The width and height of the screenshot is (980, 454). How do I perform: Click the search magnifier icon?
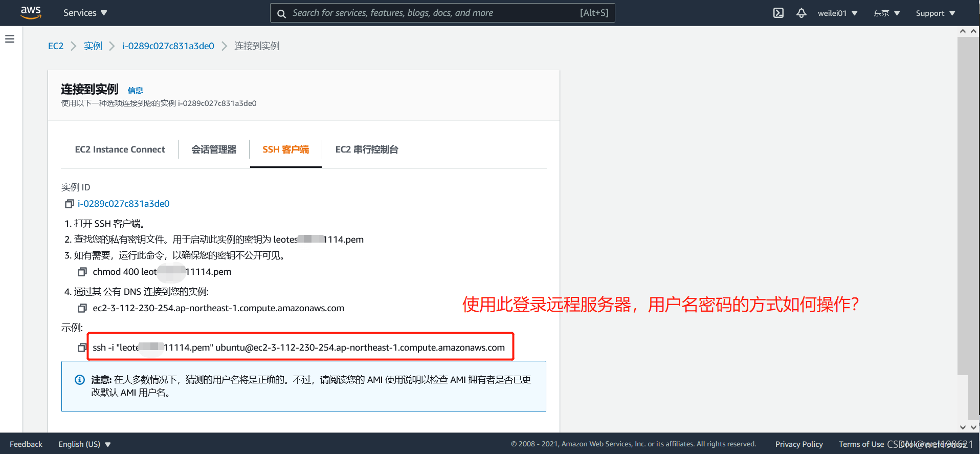[281, 13]
